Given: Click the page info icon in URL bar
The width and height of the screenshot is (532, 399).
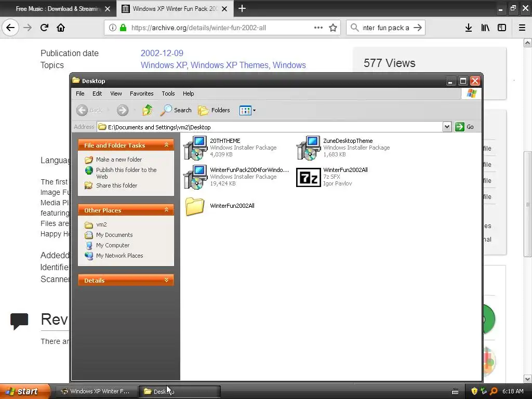Looking at the screenshot, I should (113, 28).
